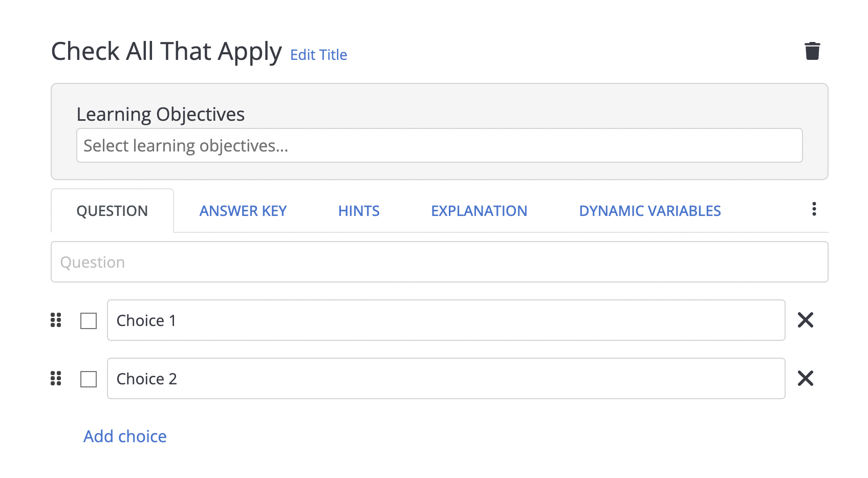Grab the drag handle for Choice 1
868x478 pixels.
pos(56,320)
